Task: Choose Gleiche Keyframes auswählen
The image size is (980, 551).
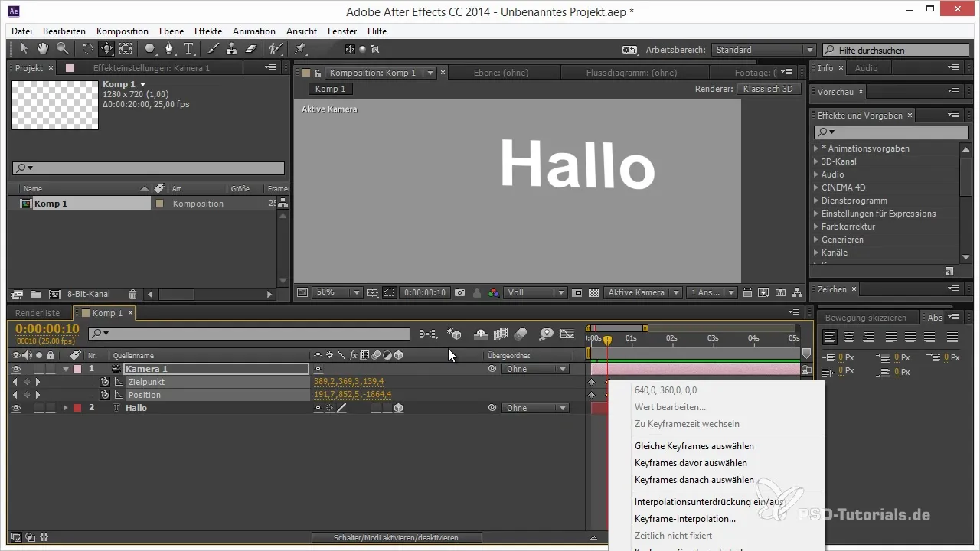Action: click(694, 446)
